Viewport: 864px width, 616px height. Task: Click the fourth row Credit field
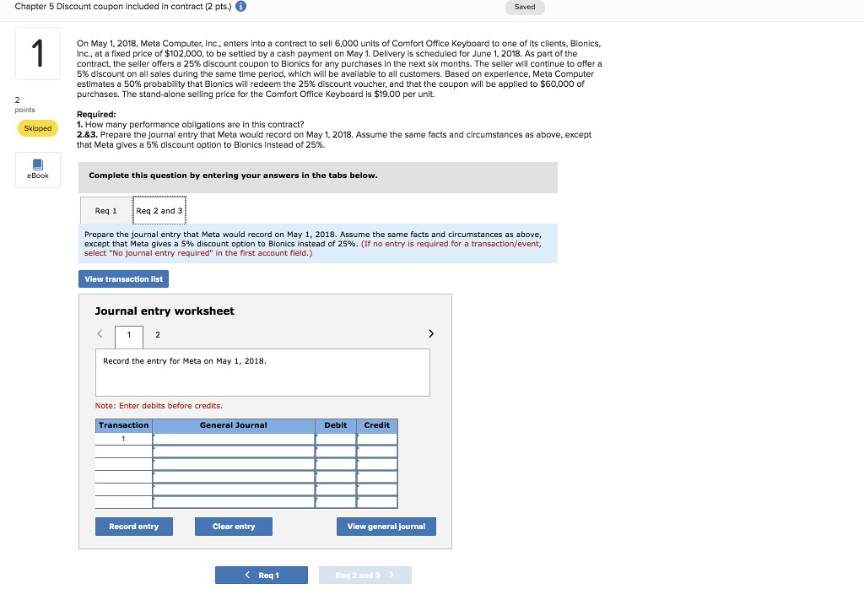[377, 477]
